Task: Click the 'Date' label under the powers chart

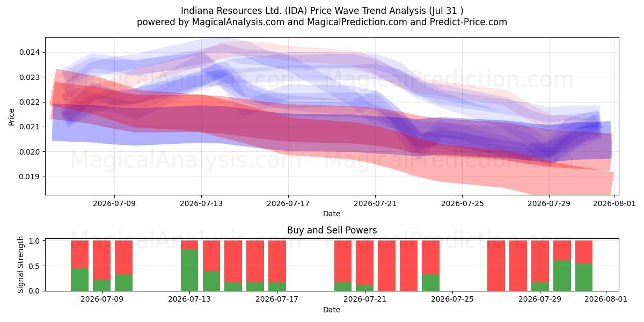Action: (x=332, y=310)
